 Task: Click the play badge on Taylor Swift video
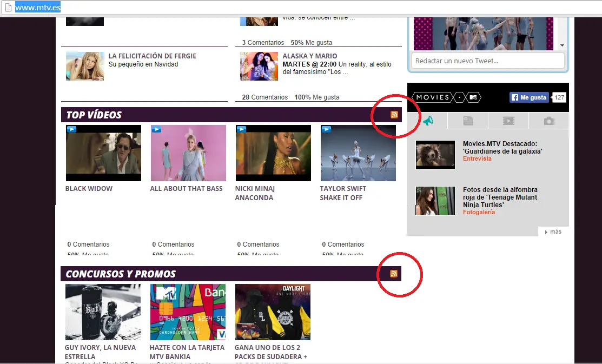coord(326,129)
